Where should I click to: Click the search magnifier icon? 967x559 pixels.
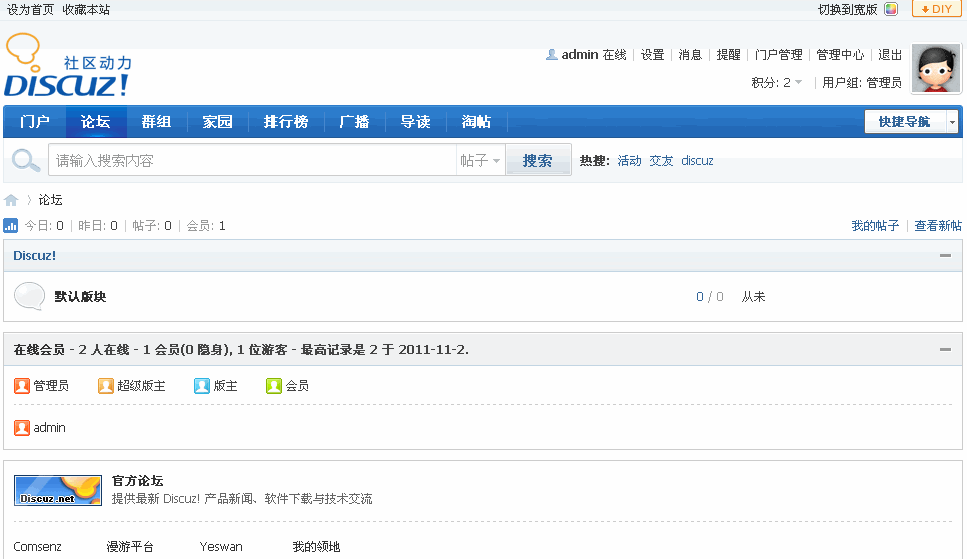point(26,160)
